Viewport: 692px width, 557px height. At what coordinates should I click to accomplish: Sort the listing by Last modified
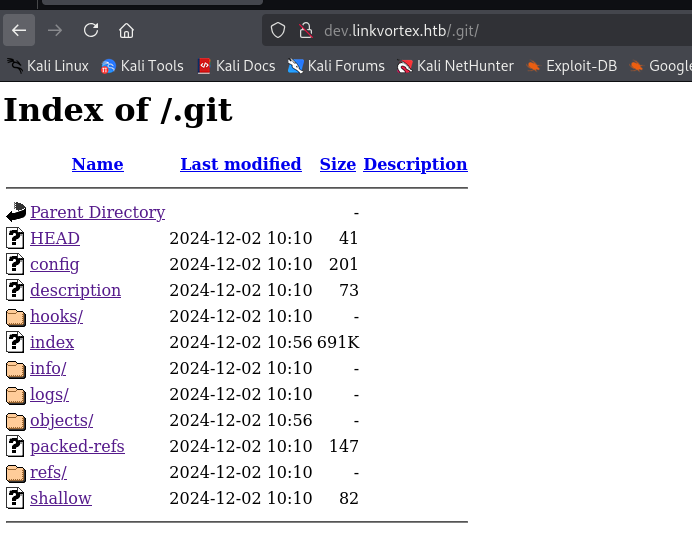click(x=241, y=164)
